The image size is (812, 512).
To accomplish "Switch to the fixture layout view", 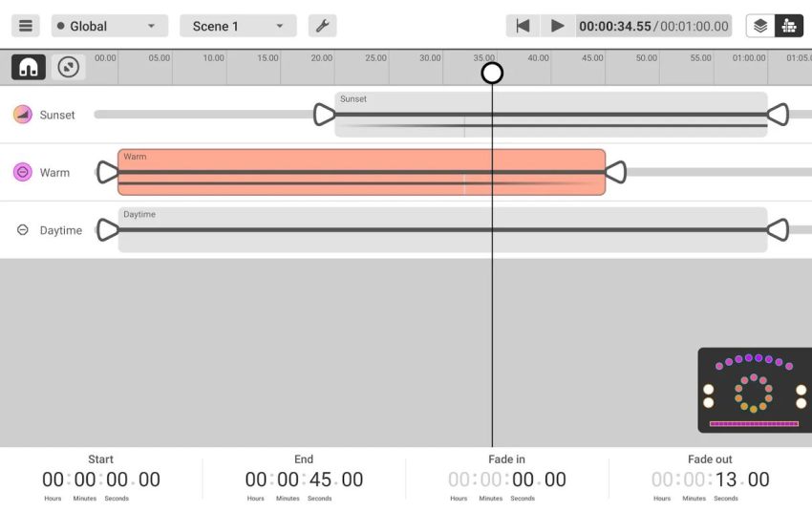I will (789, 26).
